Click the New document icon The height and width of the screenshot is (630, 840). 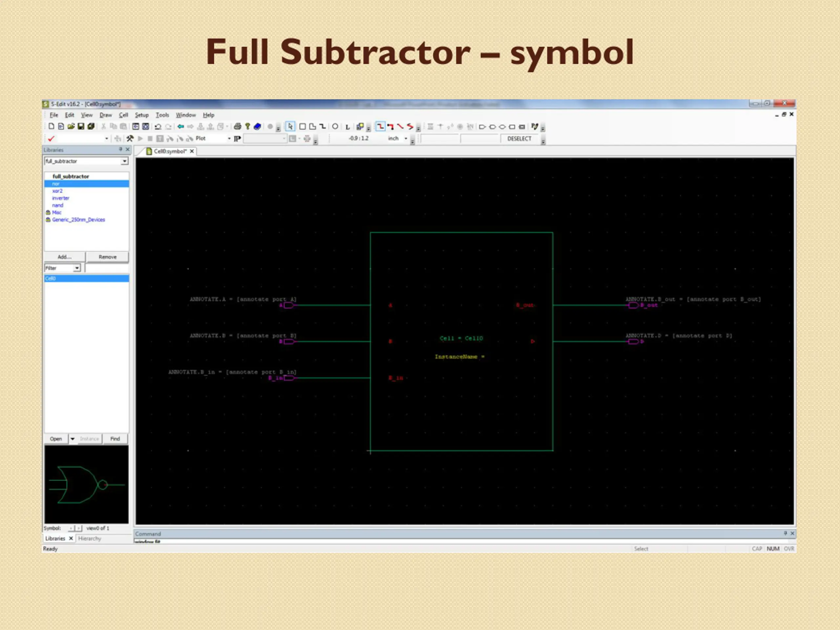[51, 126]
